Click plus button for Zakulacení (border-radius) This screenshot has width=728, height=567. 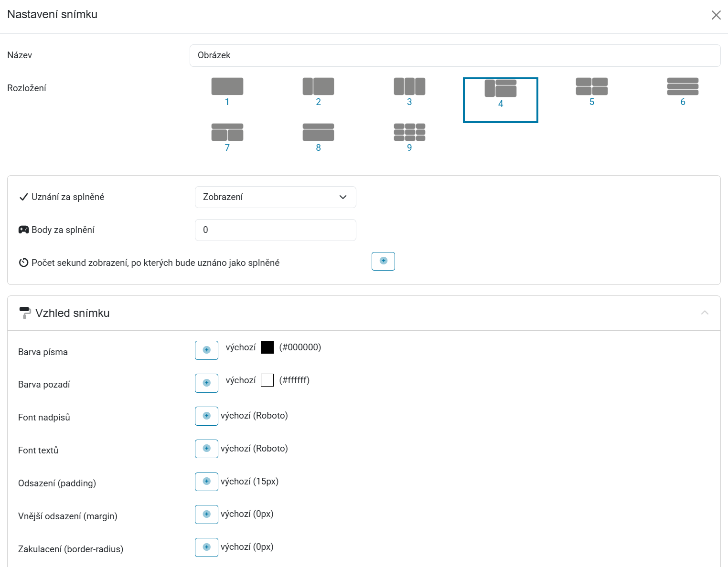coord(206,547)
